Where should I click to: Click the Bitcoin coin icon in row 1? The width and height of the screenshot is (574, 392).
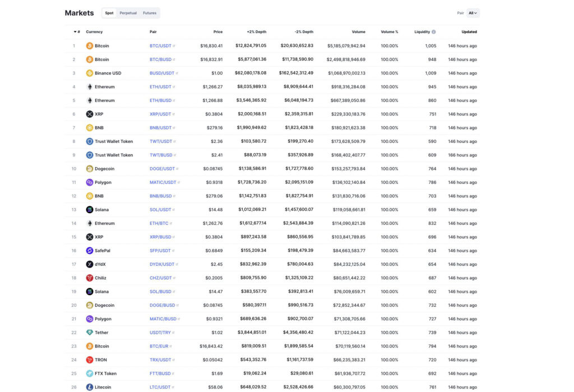coord(89,46)
